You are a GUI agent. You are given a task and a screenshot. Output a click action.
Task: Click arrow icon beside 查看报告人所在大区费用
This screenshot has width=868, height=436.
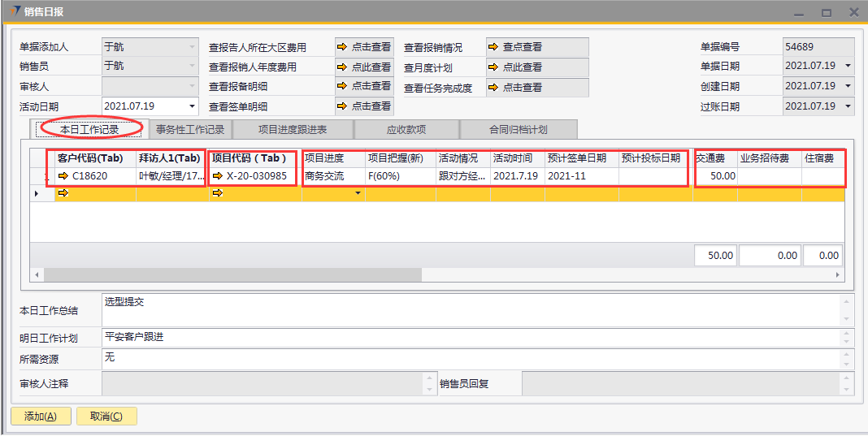click(343, 47)
